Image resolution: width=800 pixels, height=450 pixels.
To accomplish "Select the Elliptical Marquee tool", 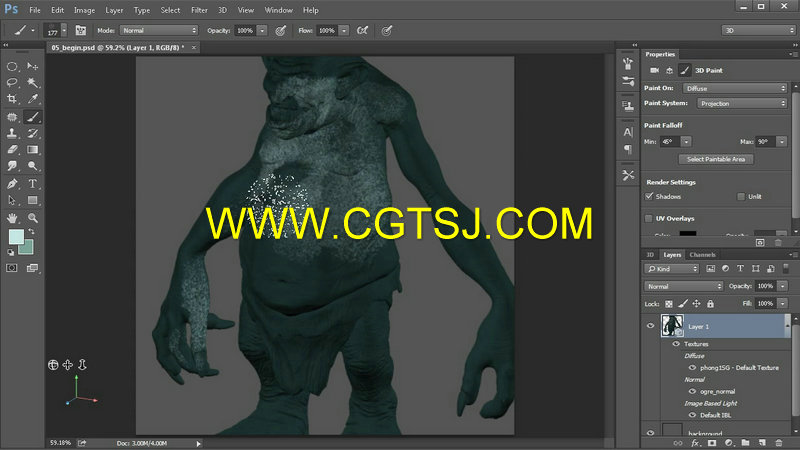I will point(12,66).
